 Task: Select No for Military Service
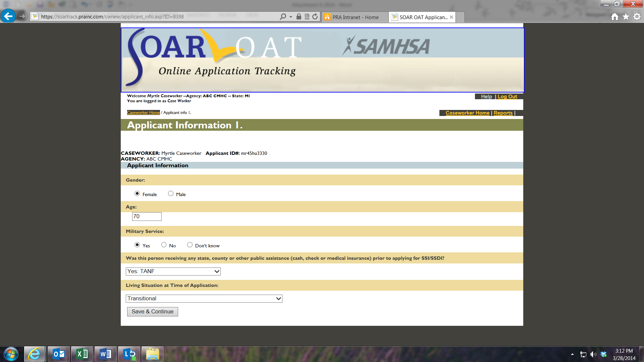(164, 245)
